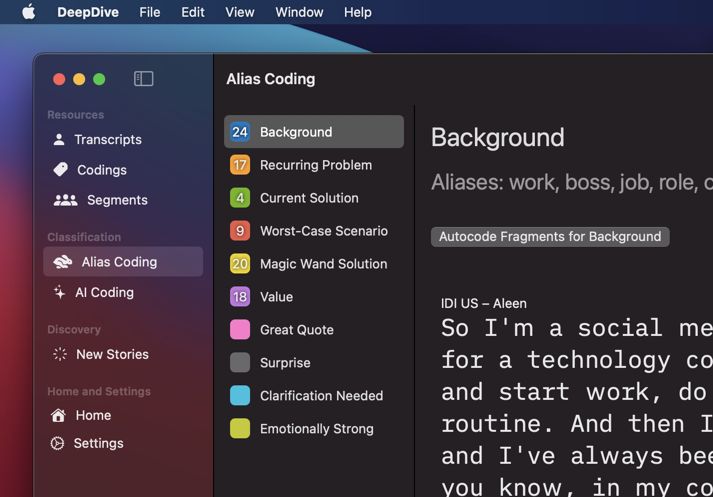The height and width of the screenshot is (497, 713).
Task: Click the Background heading in detail pane
Action: pyautogui.click(x=497, y=137)
